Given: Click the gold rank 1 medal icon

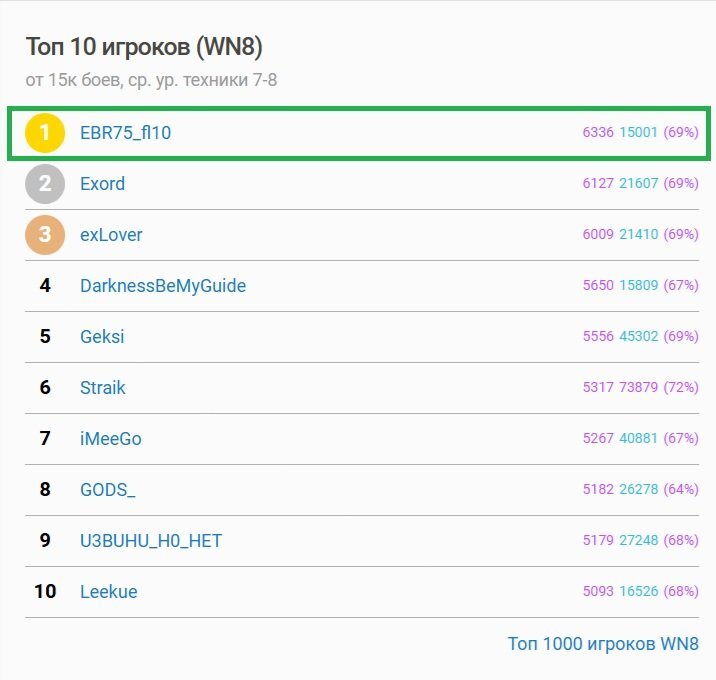Looking at the screenshot, I should 45,133.
